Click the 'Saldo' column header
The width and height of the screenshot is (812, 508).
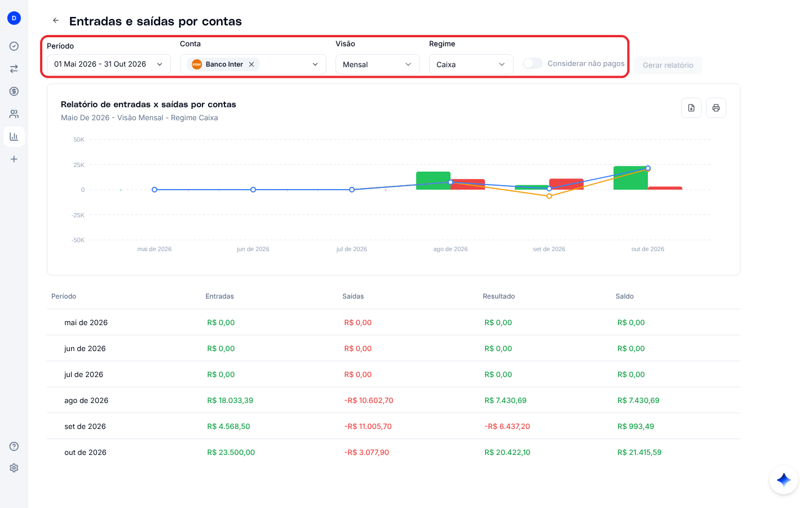(625, 296)
